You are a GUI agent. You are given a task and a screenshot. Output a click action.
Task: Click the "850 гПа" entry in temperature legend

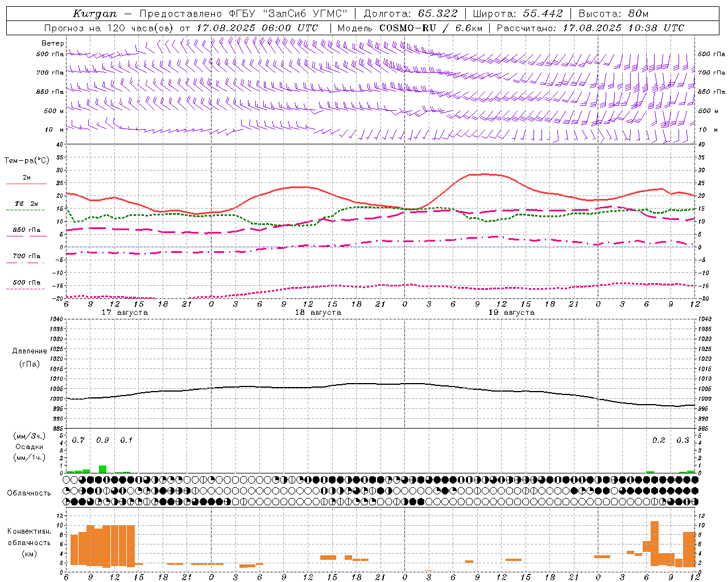click(27, 230)
